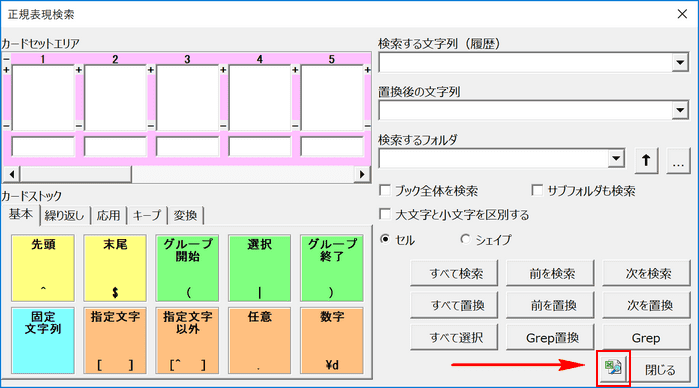Open 検索するフォルダ dropdown

(616, 158)
